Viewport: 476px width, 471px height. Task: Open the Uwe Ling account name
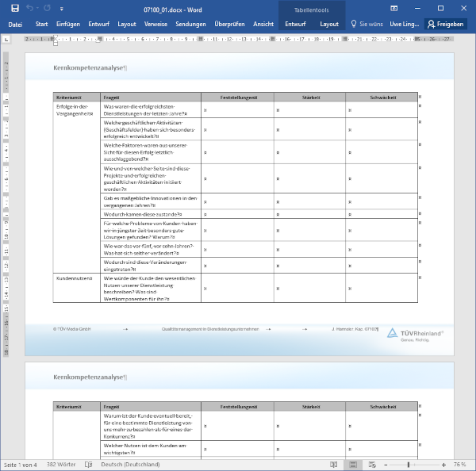click(405, 25)
